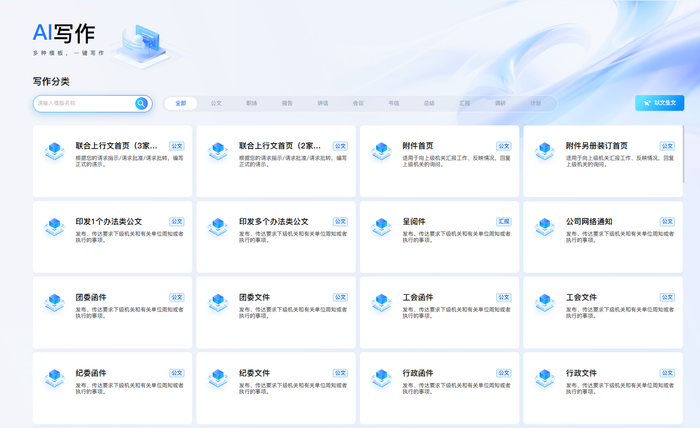
Task: Open the 行政文件 template title
Action: coord(581,373)
